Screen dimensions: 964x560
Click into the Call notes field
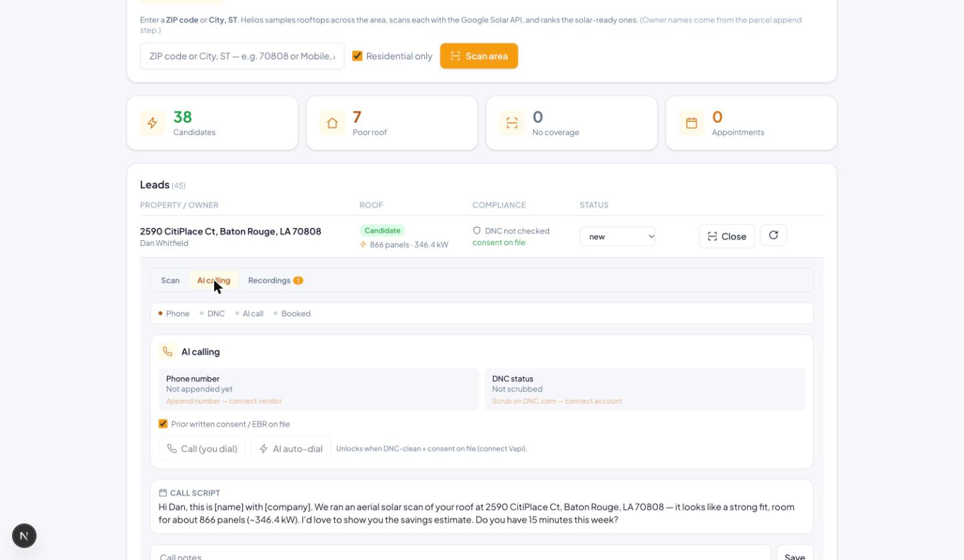(461, 554)
